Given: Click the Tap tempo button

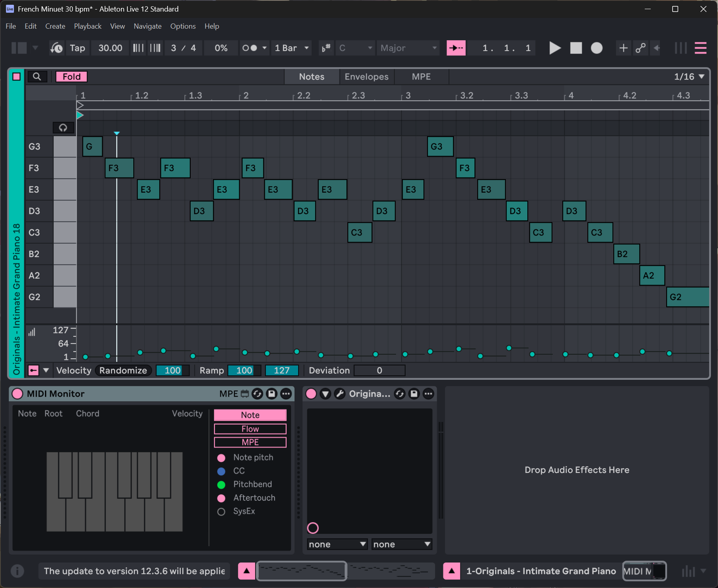Looking at the screenshot, I should [77, 48].
